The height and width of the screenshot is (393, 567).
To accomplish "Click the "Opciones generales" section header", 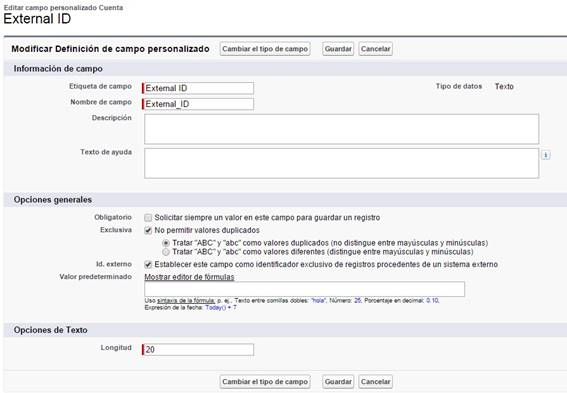I will [x=53, y=200].
